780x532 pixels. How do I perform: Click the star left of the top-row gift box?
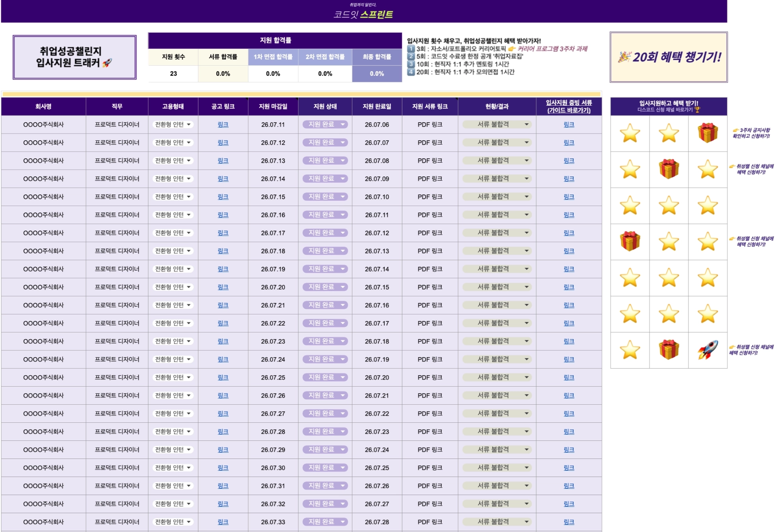(x=669, y=133)
